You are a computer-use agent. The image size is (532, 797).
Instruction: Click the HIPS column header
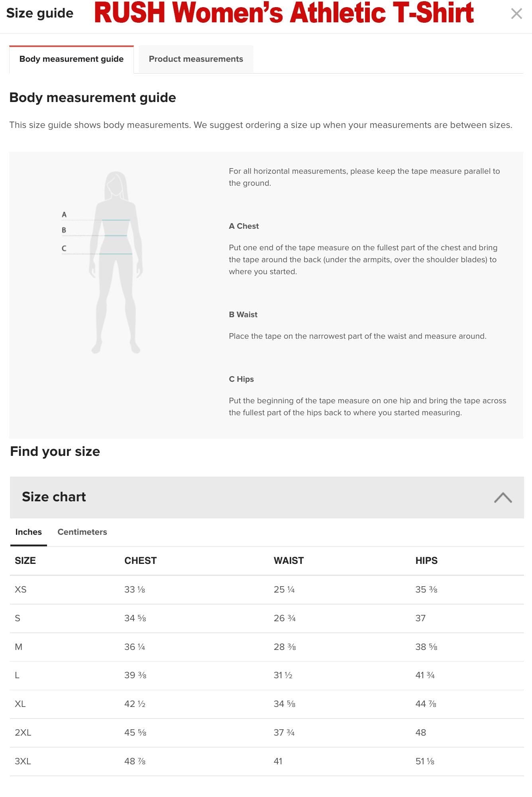click(426, 560)
